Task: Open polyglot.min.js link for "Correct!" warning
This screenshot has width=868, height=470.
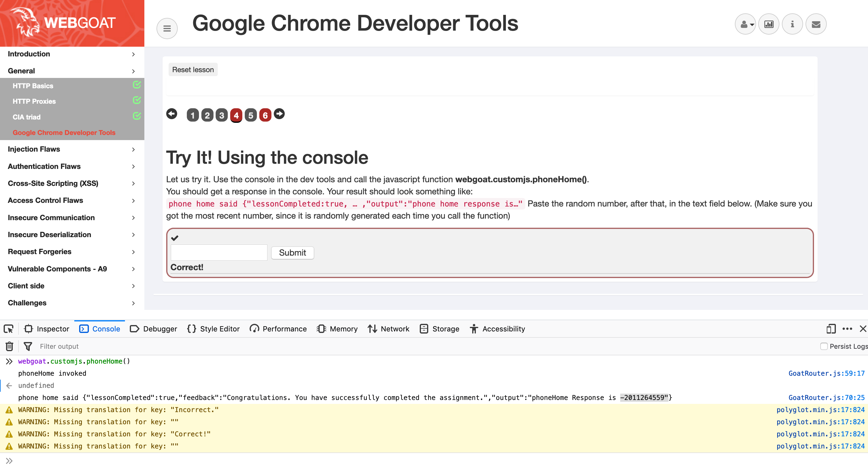Action: (820, 434)
